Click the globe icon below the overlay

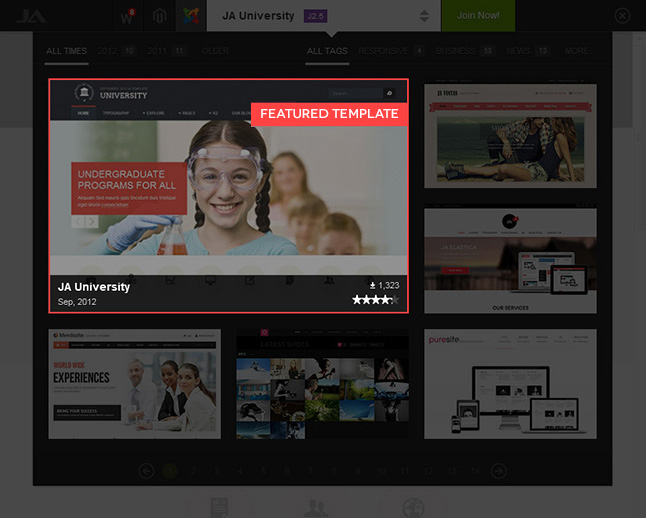[x=413, y=507]
